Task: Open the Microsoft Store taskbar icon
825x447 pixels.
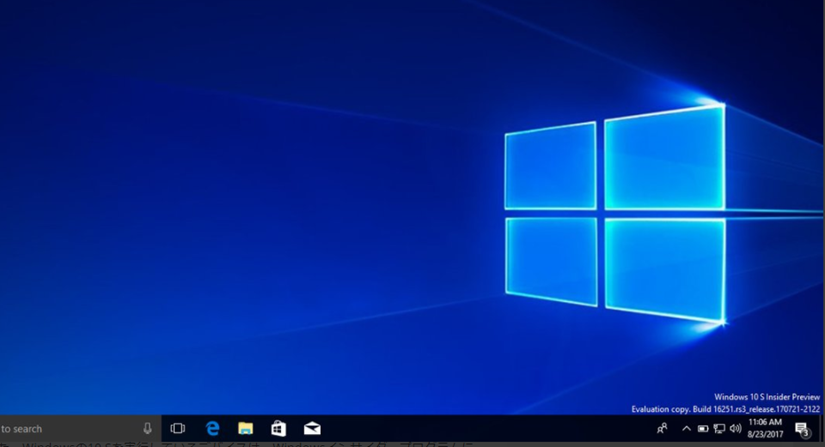Action: [279, 429]
